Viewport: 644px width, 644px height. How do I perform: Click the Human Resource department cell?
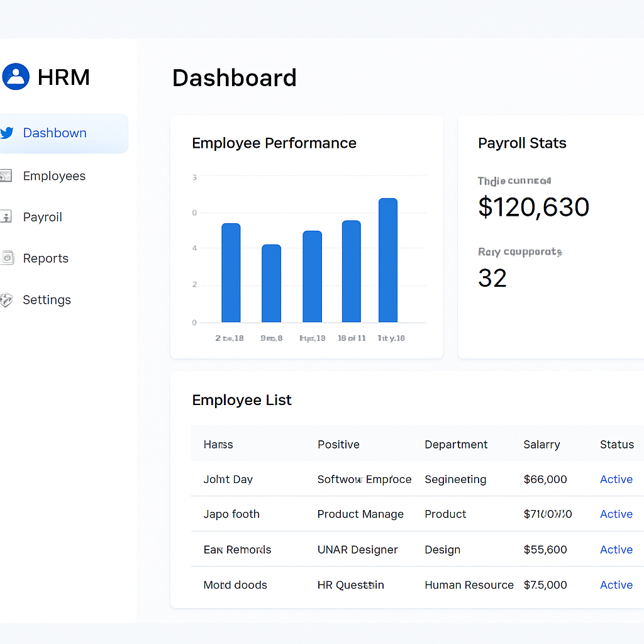[469, 585]
